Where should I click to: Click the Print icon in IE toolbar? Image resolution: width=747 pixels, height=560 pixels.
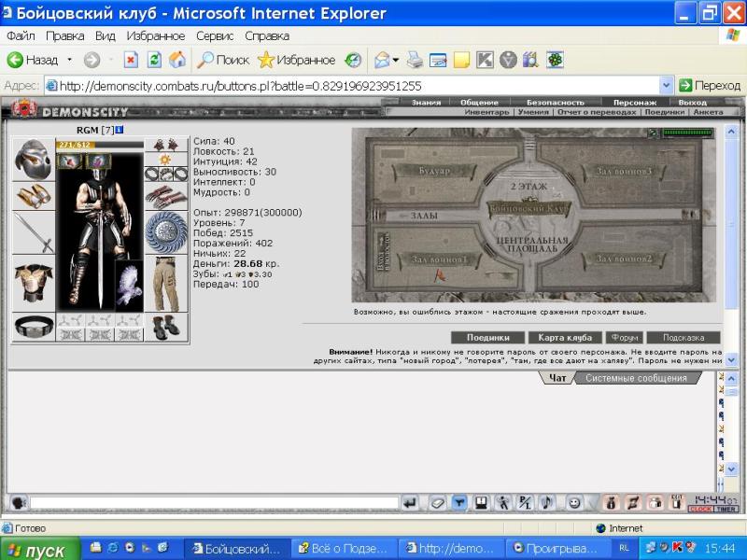(x=415, y=61)
